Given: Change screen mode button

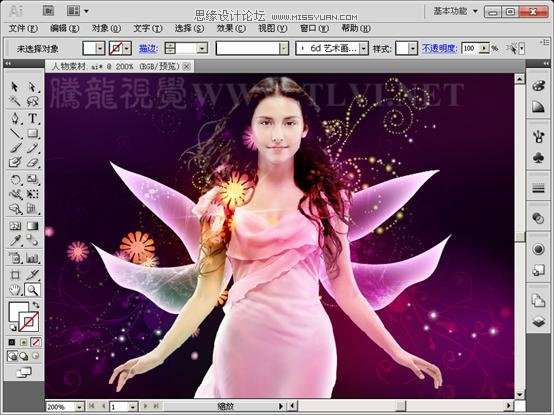Looking at the screenshot, I should (24, 372).
